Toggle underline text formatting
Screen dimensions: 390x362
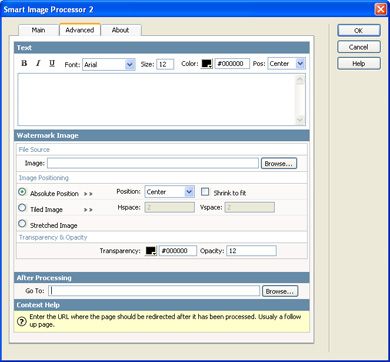(x=52, y=63)
